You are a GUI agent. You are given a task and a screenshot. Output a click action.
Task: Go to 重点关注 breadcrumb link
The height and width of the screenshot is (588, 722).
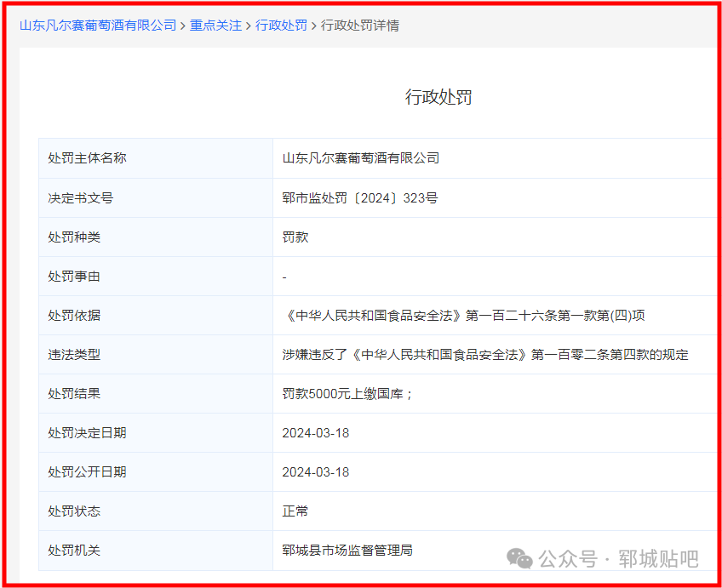pos(215,26)
